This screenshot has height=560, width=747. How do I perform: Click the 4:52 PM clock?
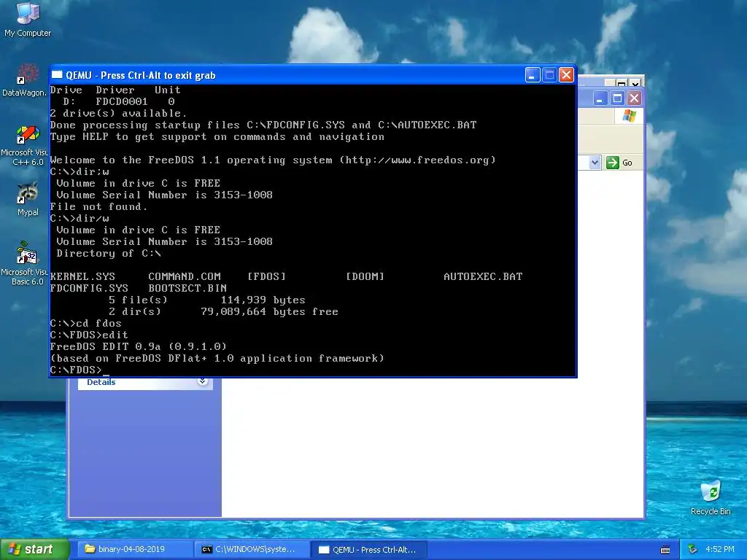[720, 549]
